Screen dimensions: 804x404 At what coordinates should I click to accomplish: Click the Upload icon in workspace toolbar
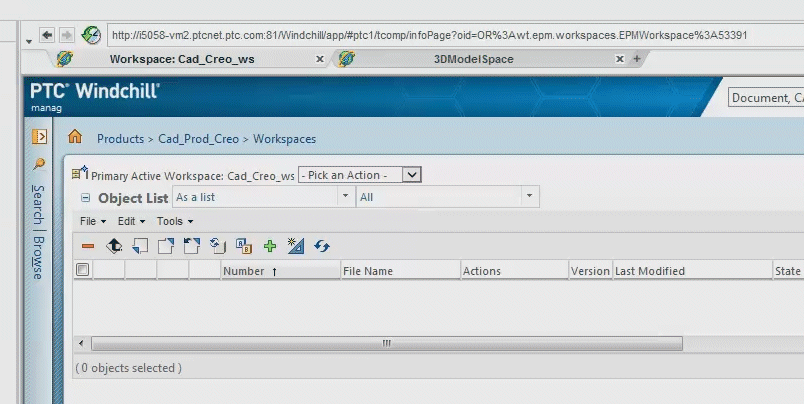point(114,246)
